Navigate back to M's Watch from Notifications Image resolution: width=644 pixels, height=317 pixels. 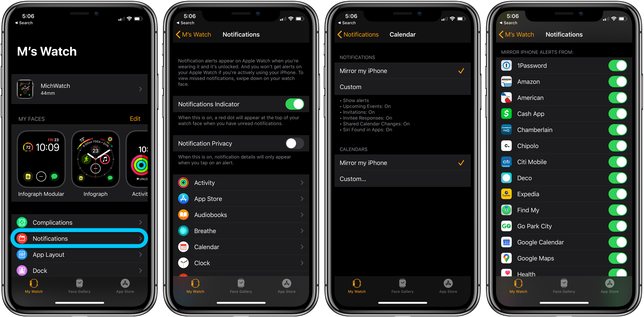click(x=193, y=34)
